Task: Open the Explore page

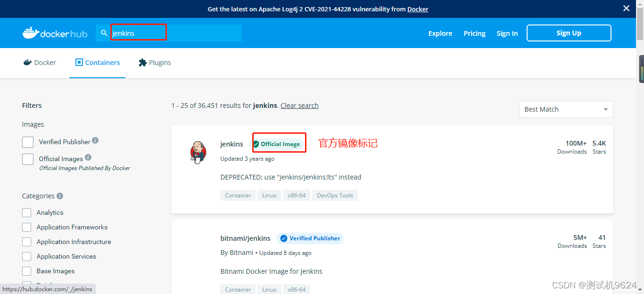Action: click(x=440, y=33)
